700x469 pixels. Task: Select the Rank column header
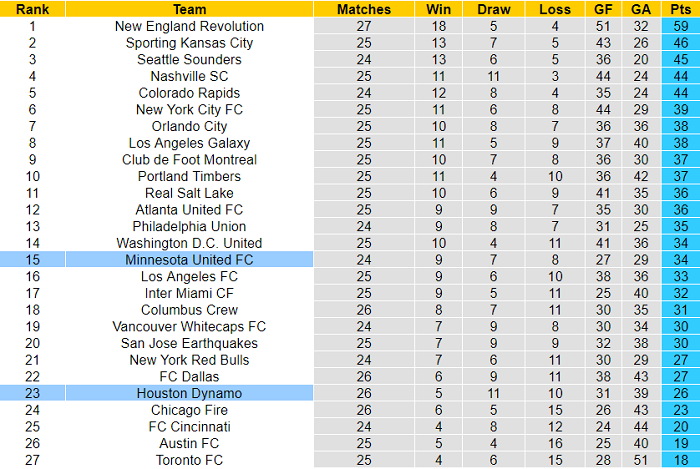click(32, 9)
